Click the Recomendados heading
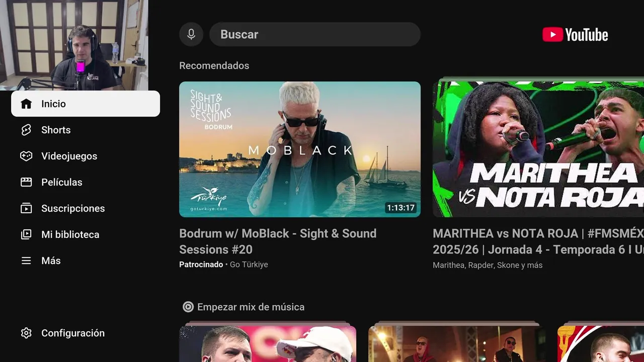Viewport: 644px width, 362px height. (214, 65)
